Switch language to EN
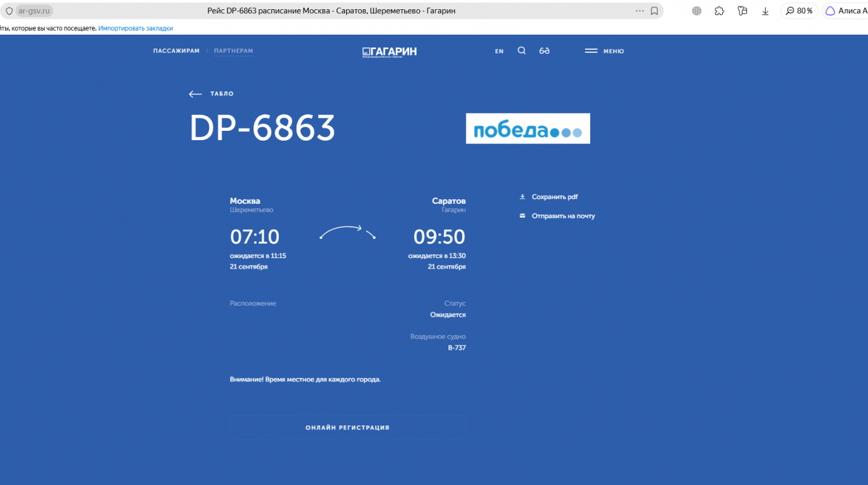Screen dimensions: 868x485 click(x=499, y=52)
